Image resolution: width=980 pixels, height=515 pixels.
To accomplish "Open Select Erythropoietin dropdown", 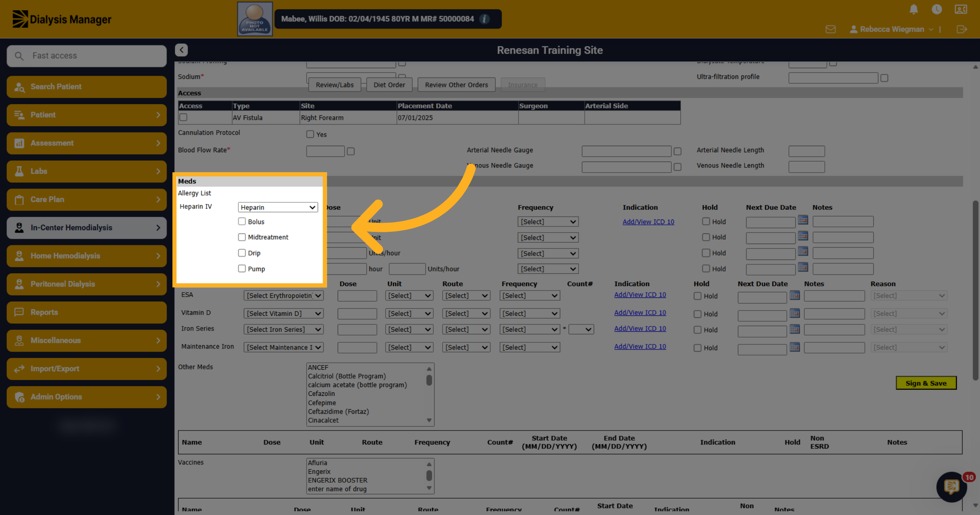I will click(x=283, y=295).
